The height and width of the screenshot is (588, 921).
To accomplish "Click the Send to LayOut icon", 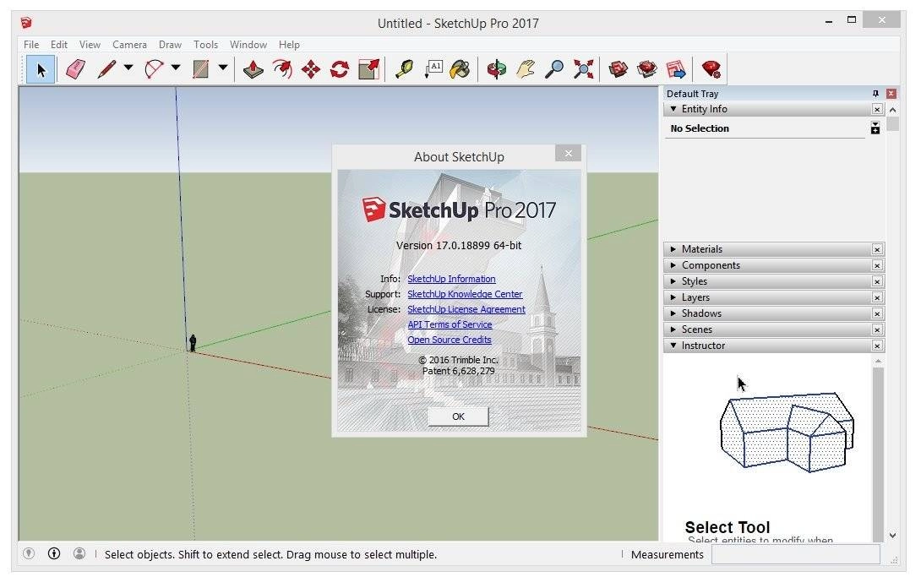I will click(676, 70).
